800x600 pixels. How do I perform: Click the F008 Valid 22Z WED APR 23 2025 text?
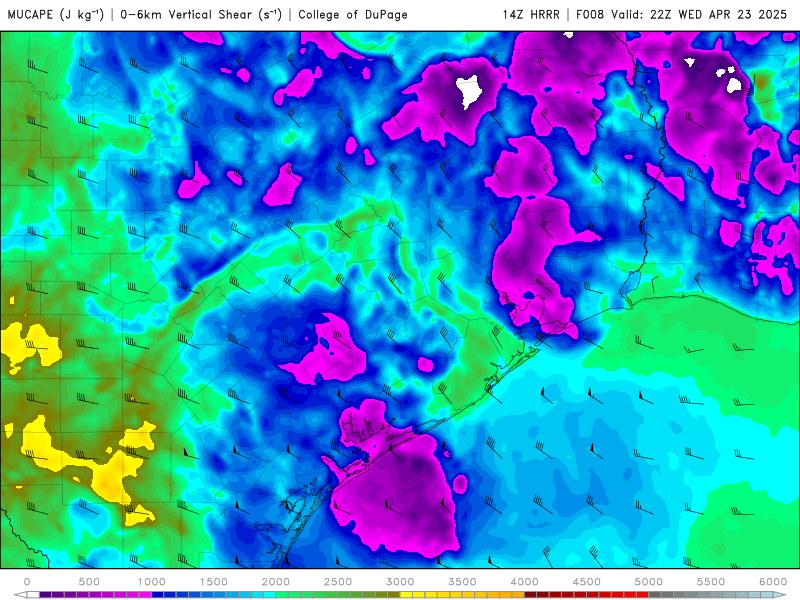682,15
